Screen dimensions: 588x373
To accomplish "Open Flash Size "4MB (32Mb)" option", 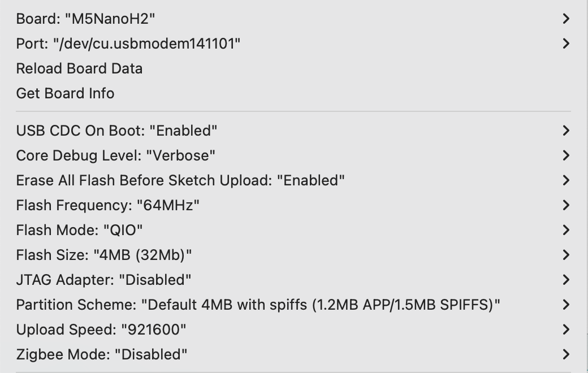I will 104,255.
